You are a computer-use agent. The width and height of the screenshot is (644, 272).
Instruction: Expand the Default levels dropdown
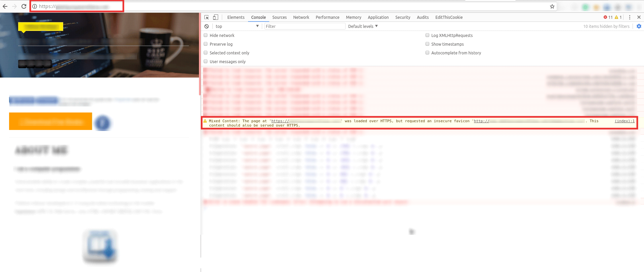click(363, 27)
